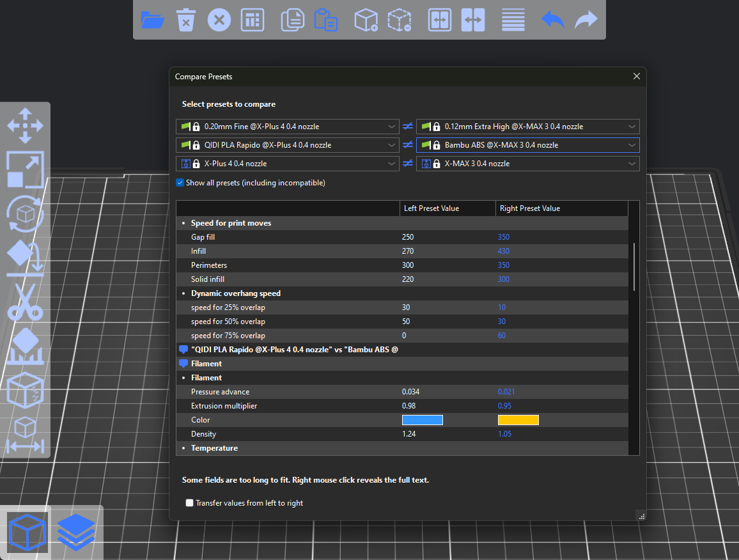This screenshot has width=739, height=560.
Task: Select the Move tool
Action: pyautogui.click(x=26, y=126)
